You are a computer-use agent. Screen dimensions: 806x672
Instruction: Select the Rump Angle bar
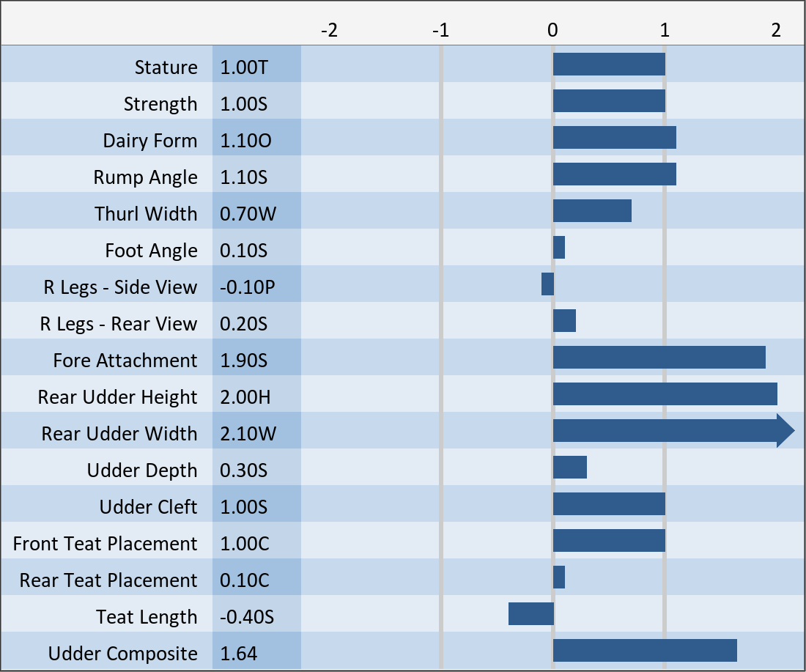point(614,174)
